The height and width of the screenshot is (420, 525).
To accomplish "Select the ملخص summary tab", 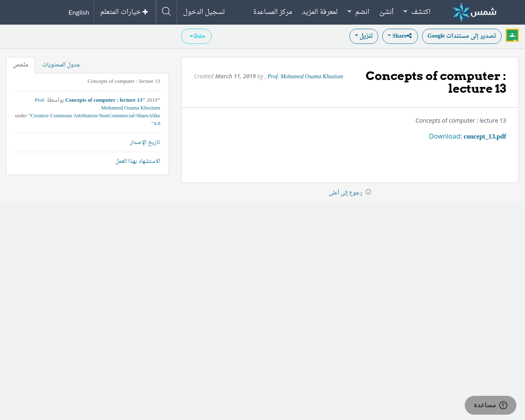I will pyautogui.click(x=21, y=65).
